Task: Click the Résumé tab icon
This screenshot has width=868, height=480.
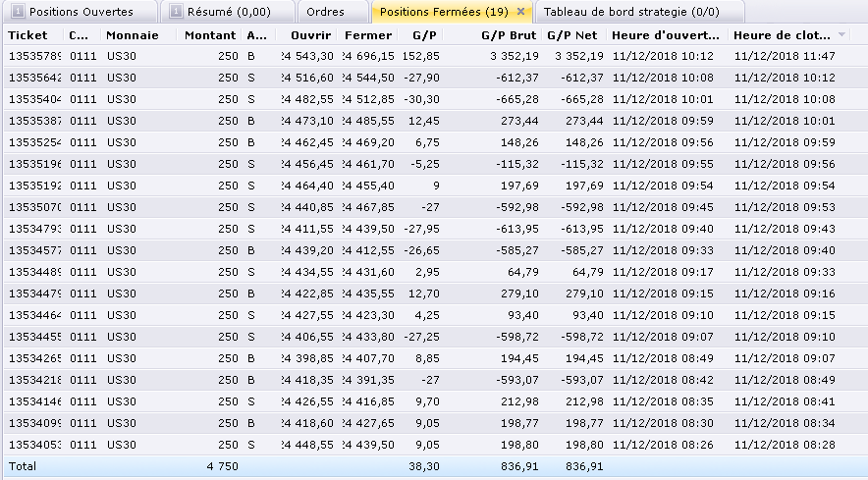Action: [x=177, y=12]
